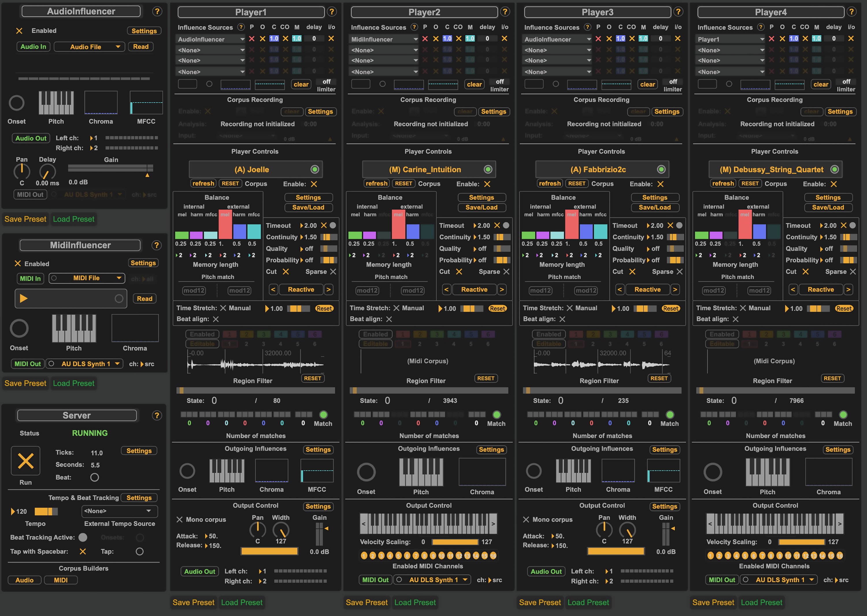Open the External Tempo Source dropdown
The width and height of the screenshot is (867, 616).
click(x=119, y=511)
